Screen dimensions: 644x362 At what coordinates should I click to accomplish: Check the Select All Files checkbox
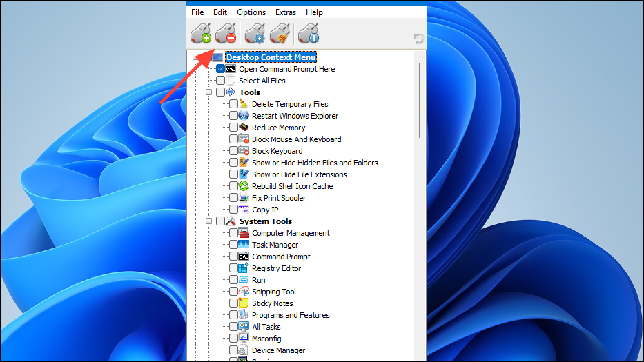point(221,81)
